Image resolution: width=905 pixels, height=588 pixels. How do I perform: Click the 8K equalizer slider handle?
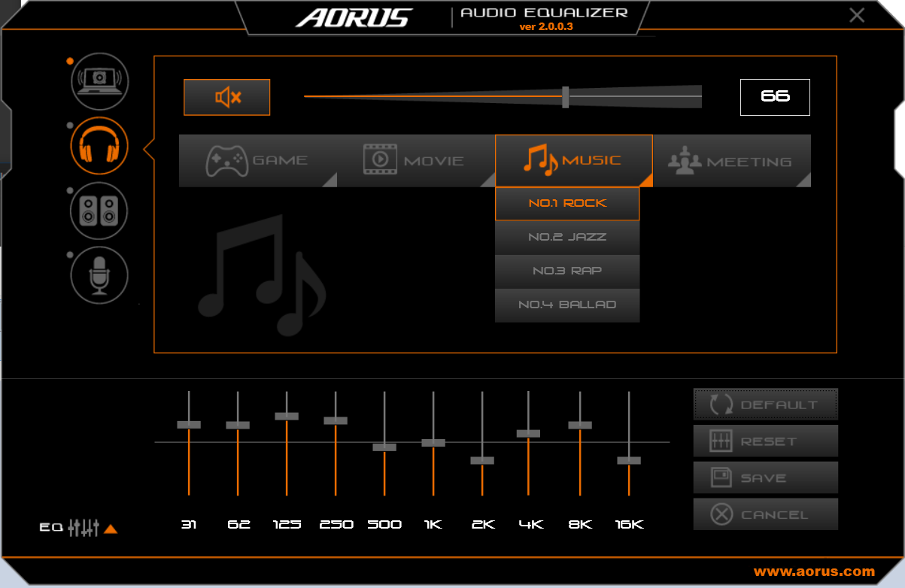click(580, 426)
